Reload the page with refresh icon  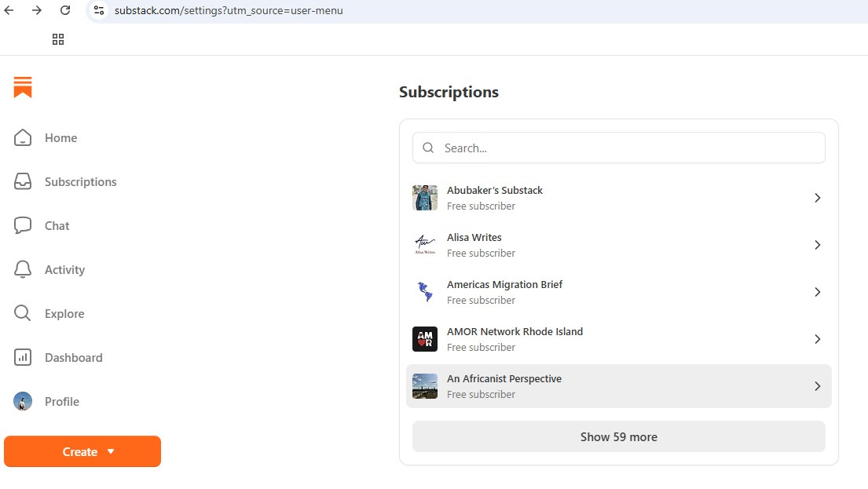pyautogui.click(x=65, y=10)
